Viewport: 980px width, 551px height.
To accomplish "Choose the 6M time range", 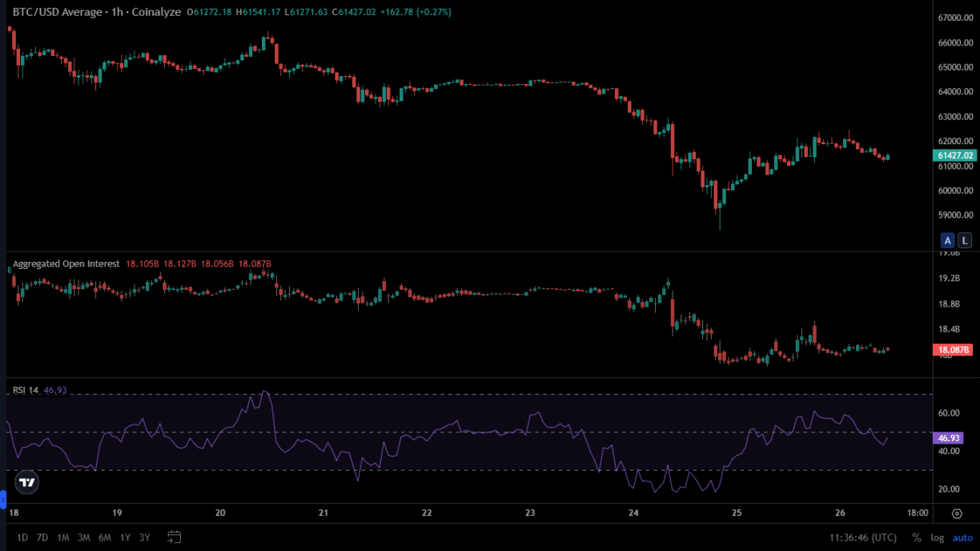I will tap(104, 537).
